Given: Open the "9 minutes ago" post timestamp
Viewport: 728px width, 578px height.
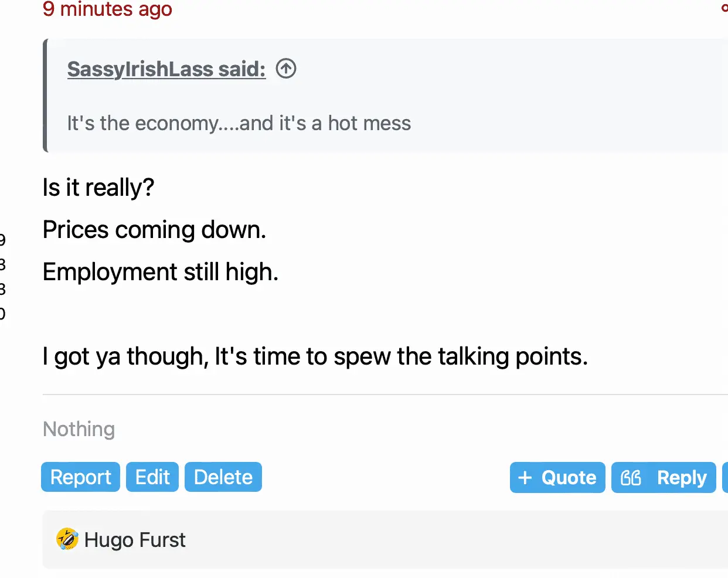Looking at the screenshot, I should click(x=107, y=9).
